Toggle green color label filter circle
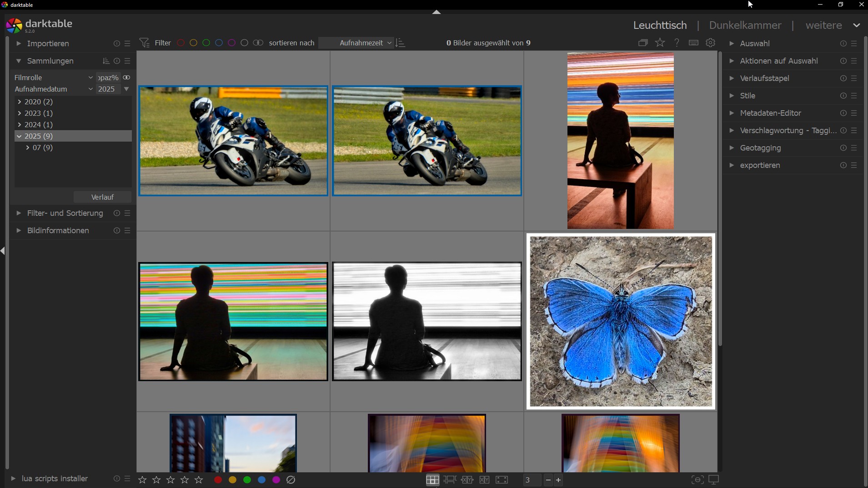 (206, 43)
